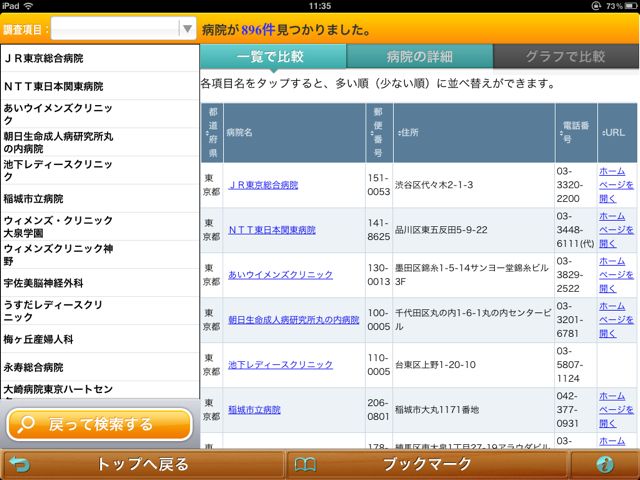Tap address 台東区上野1-20-10

(x=435, y=364)
